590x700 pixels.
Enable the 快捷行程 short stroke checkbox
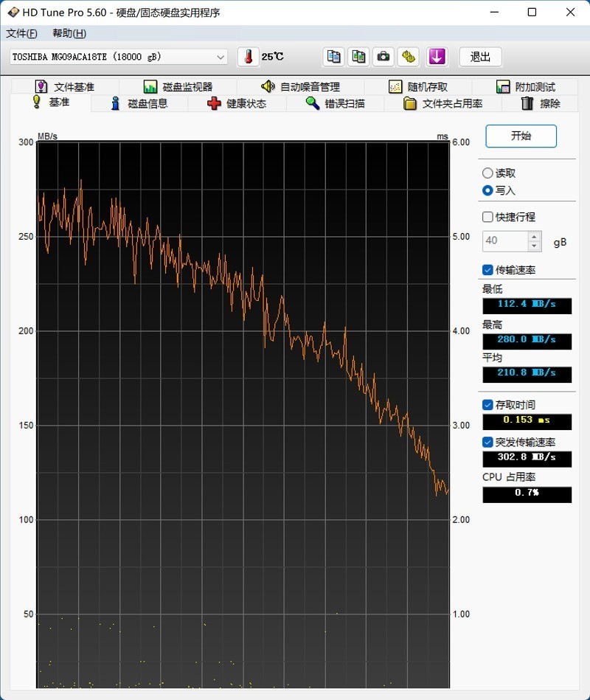[x=486, y=217]
